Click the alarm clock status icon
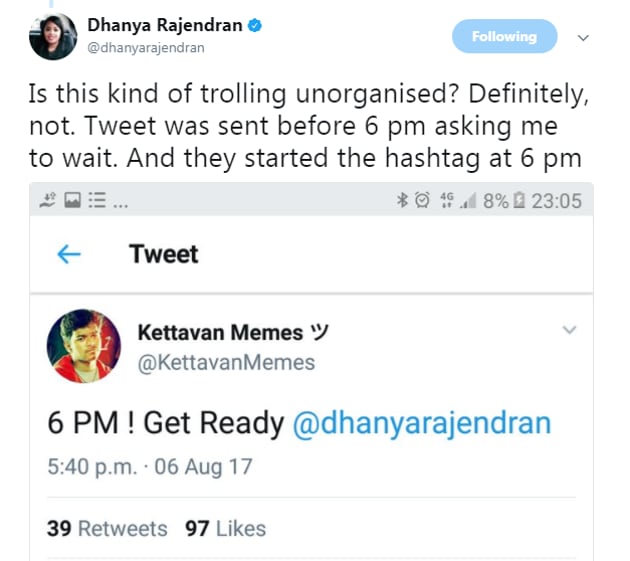The image size is (630, 561). [x=422, y=200]
